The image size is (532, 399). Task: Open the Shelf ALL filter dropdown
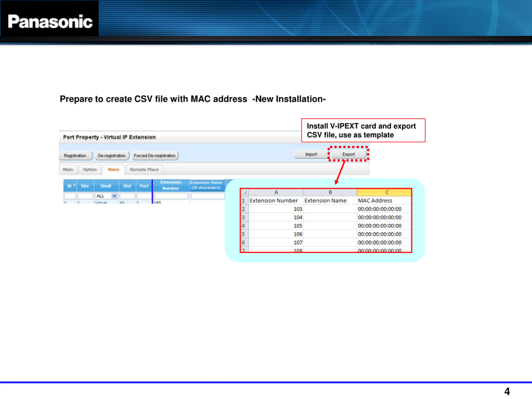[106, 196]
